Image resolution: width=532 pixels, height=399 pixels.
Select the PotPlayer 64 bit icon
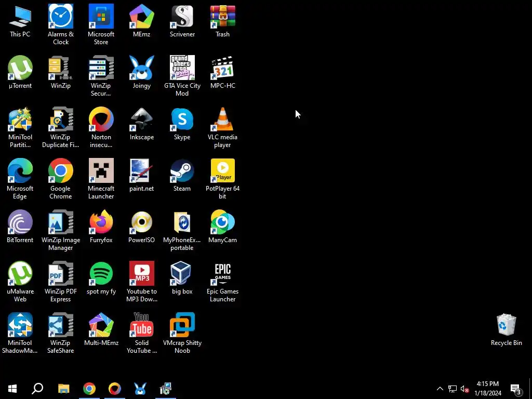tap(222, 179)
